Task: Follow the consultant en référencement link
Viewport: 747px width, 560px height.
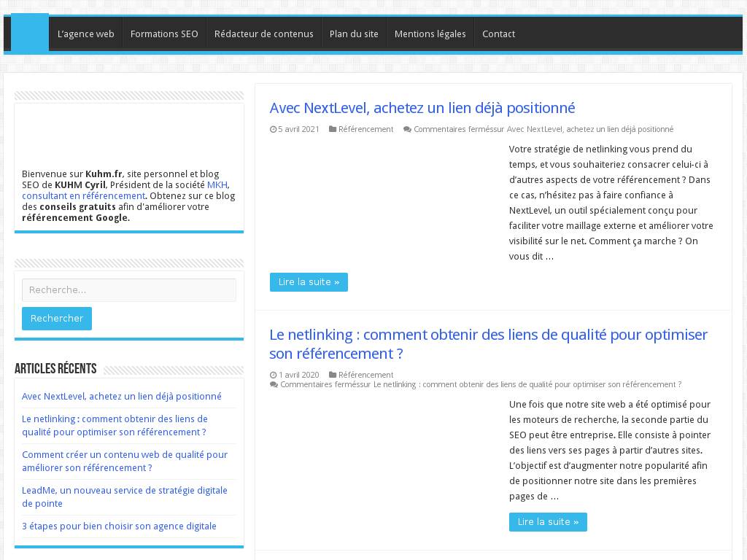Action: 83,196
